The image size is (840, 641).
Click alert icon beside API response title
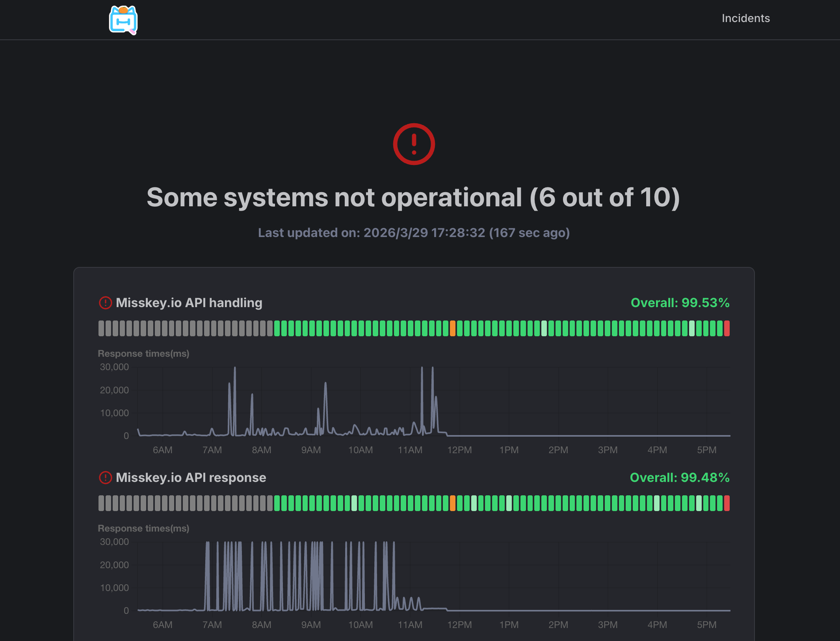[105, 478]
